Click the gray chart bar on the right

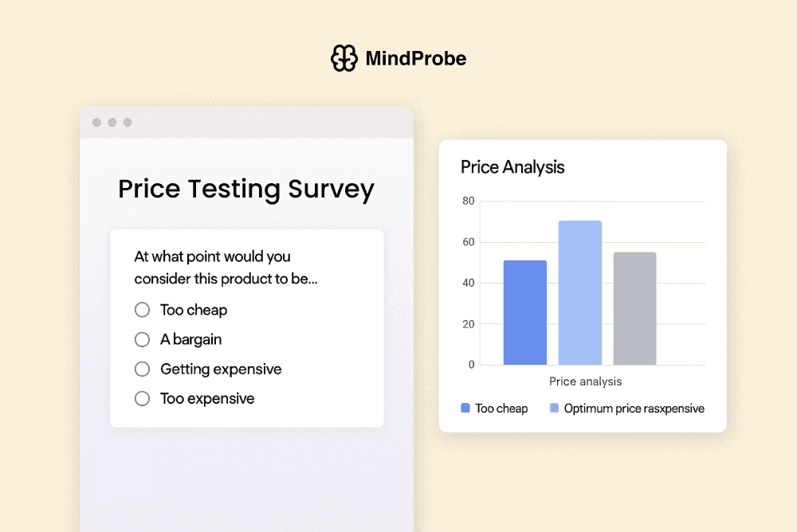(x=634, y=307)
